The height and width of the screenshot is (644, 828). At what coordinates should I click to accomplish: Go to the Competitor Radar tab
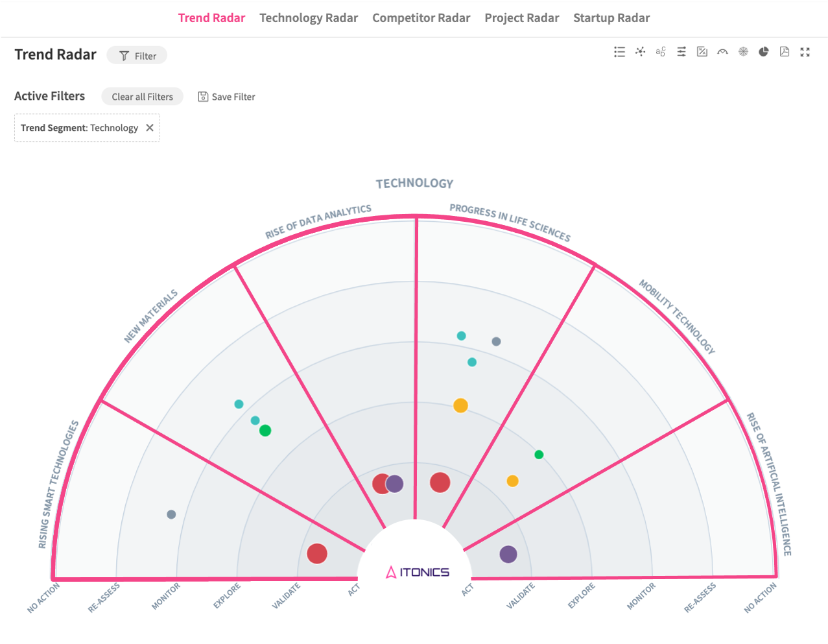tap(421, 18)
